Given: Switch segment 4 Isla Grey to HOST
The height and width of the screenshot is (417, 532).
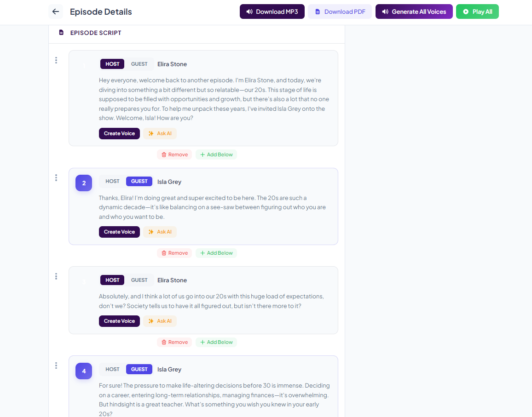Looking at the screenshot, I should [x=112, y=369].
